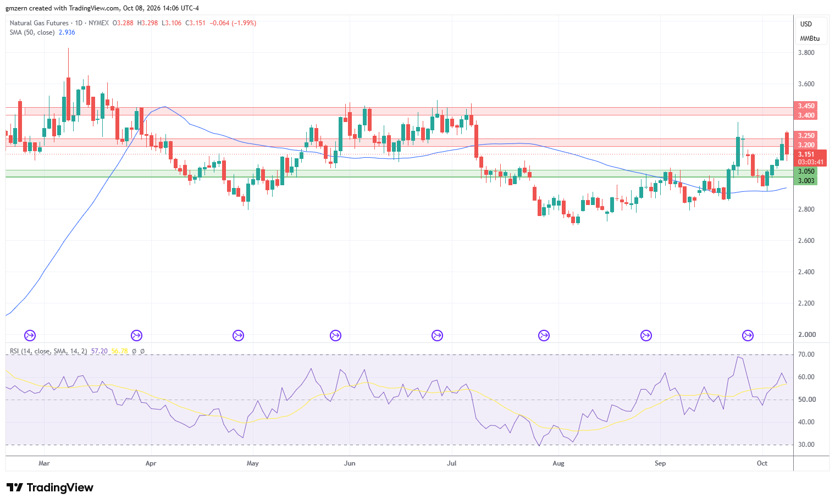Screen dimensions: 835x504
Task: Click the low price L3.106
Action: point(172,23)
